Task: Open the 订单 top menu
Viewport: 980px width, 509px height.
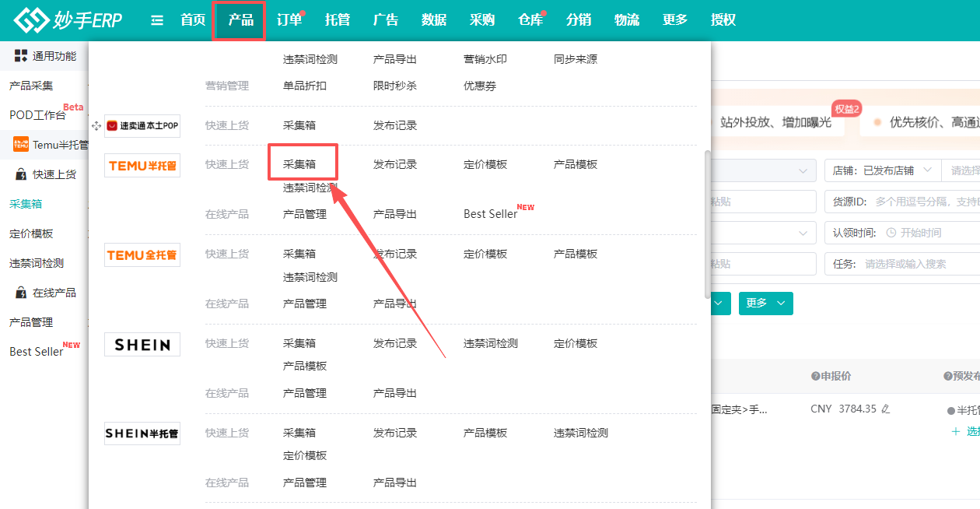Action: [289, 20]
